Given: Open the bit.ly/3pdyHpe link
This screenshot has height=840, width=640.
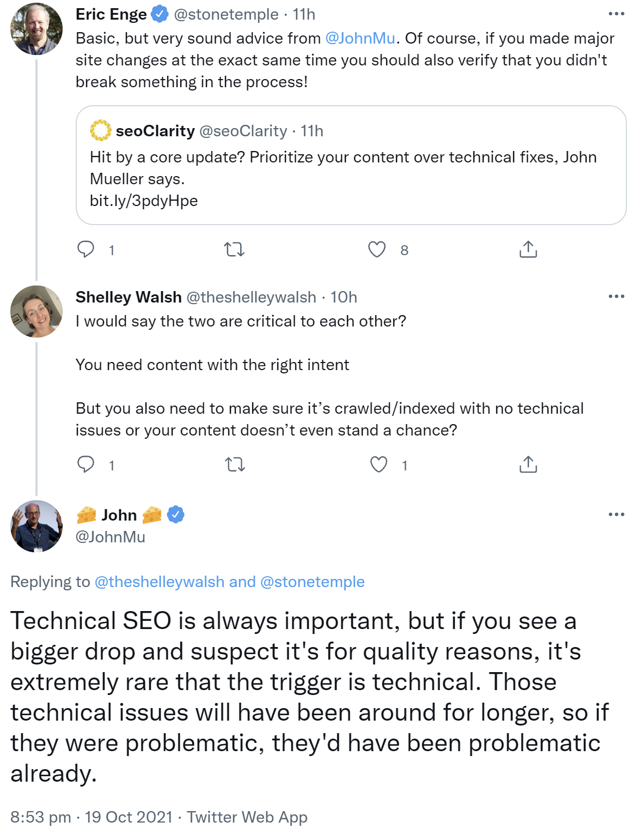Looking at the screenshot, I should click(144, 201).
